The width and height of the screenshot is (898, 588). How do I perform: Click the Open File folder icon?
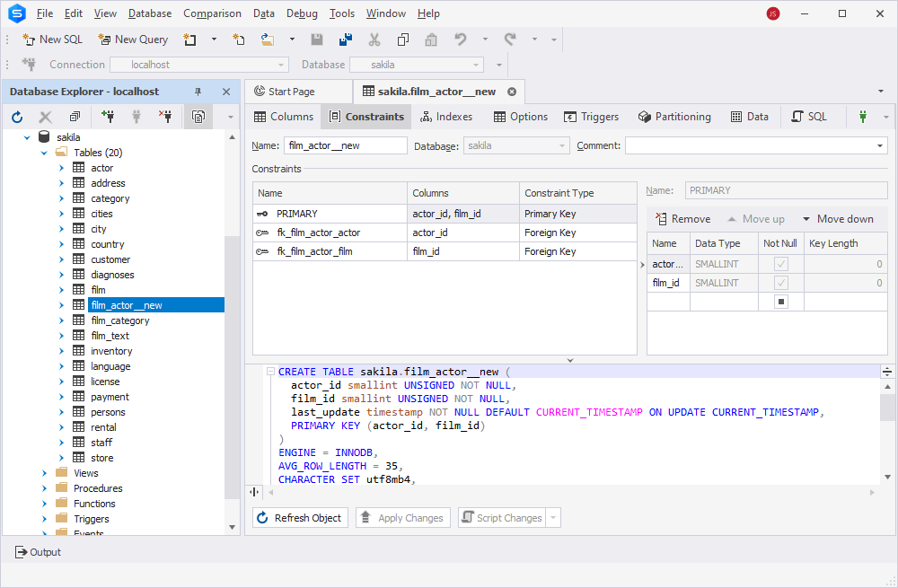pyautogui.click(x=268, y=39)
